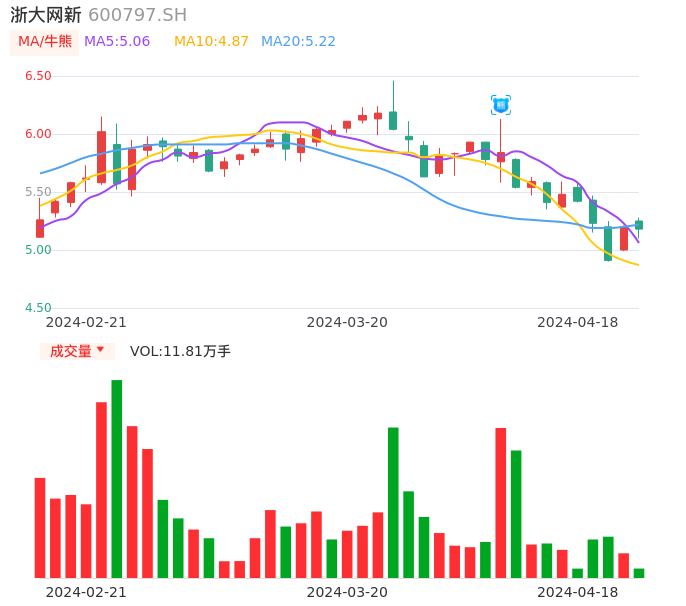Click the 浙大网新 stock name
Screen dimensions: 686x606
pos(46,15)
